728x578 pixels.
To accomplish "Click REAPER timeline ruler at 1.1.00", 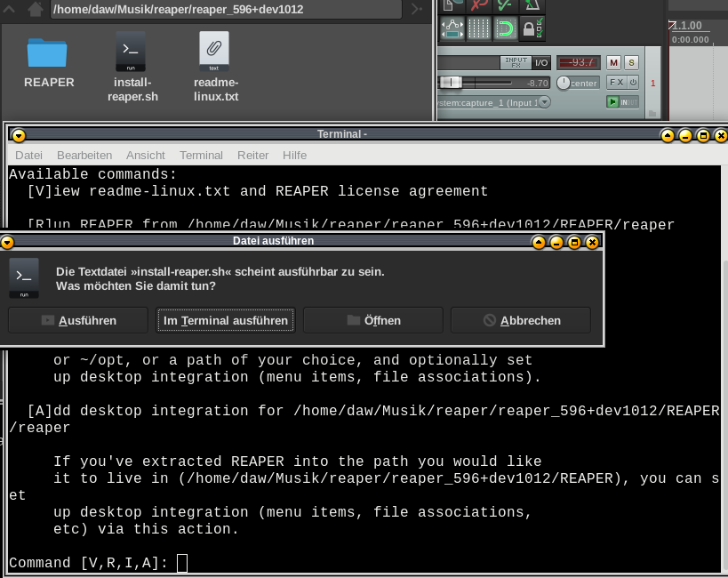I will pyautogui.click(x=687, y=26).
